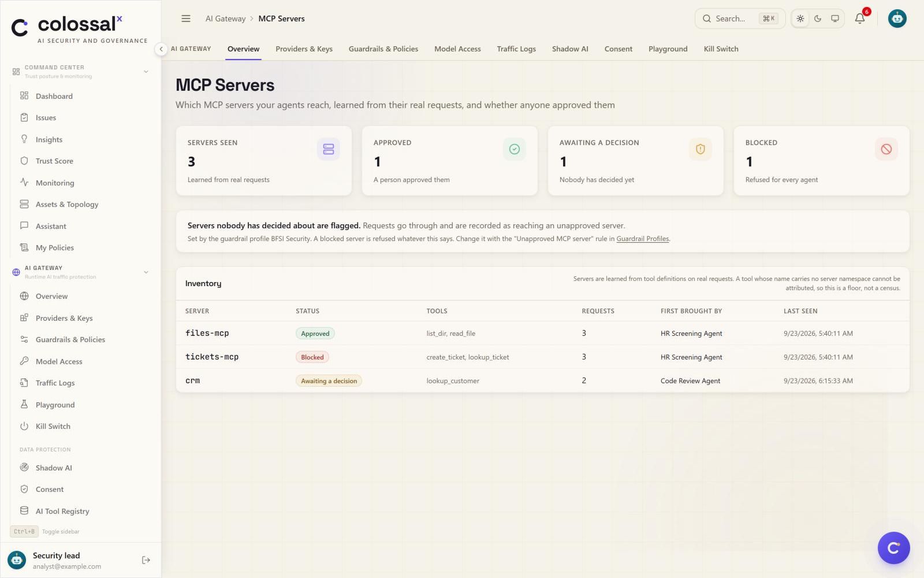This screenshot has height=578, width=924.
Task: Click the Last Seen column header
Action: (x=800, y=311)
